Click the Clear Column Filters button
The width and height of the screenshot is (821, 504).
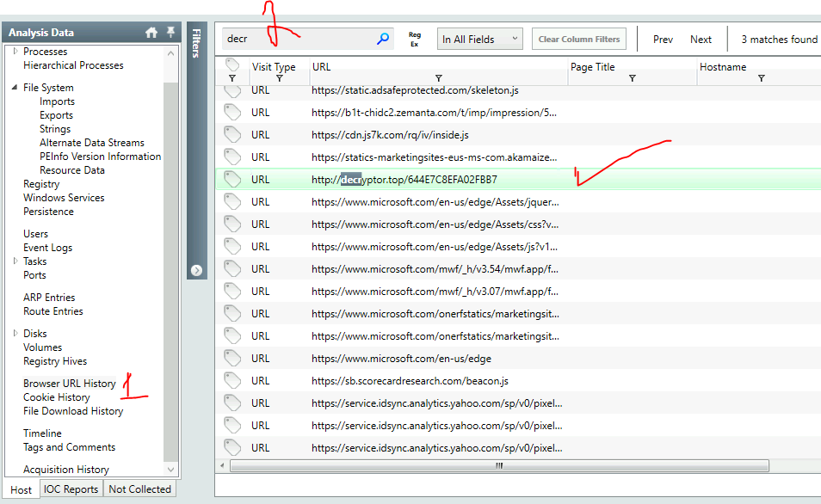tap(578, 39)
